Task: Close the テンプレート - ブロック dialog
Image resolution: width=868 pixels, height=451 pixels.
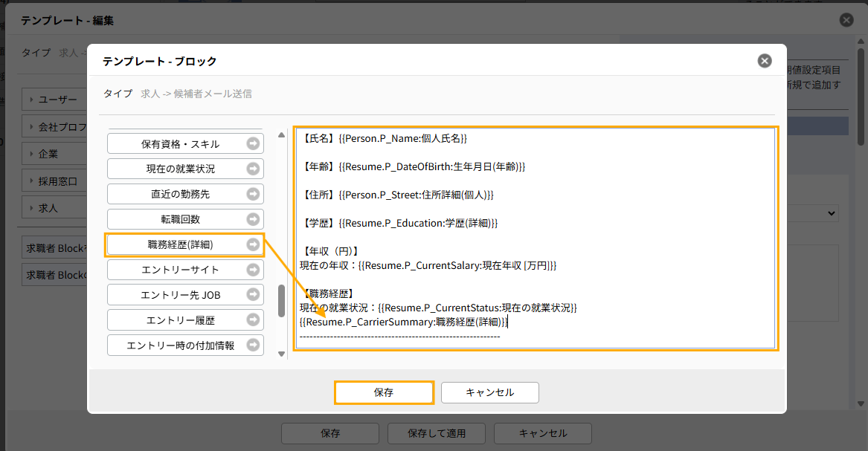Action: coord(764,61)
